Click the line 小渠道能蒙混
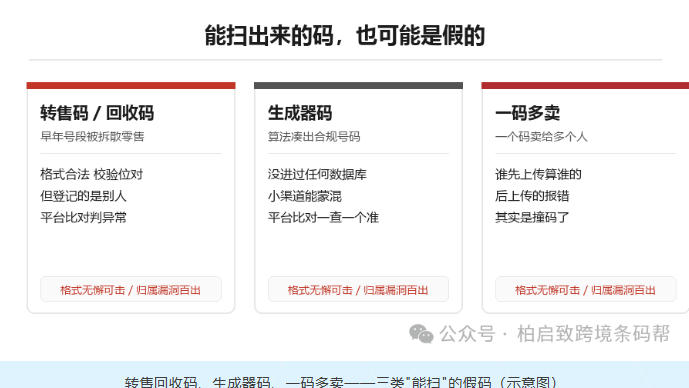689x388 pixels. (x=305, y=196)
